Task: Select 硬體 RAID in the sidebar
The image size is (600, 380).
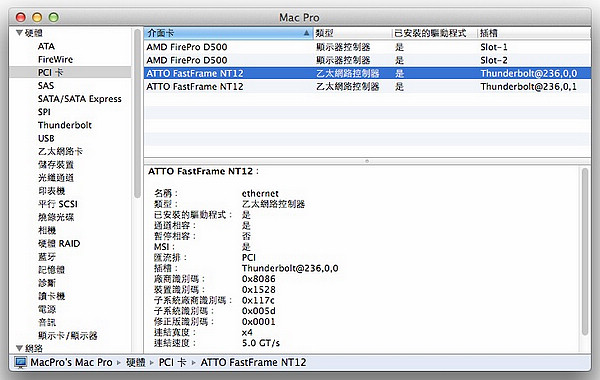Action: click(59, 243)
